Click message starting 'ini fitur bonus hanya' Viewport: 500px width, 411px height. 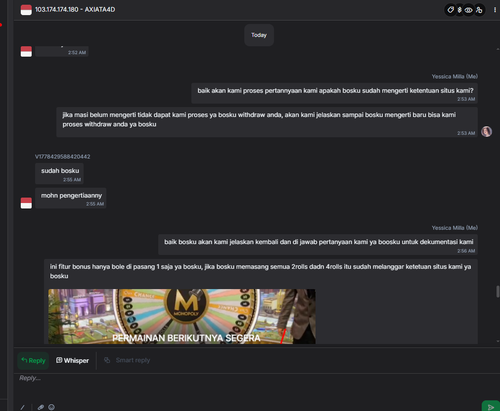pyautogui.click(x=261, y=302)
